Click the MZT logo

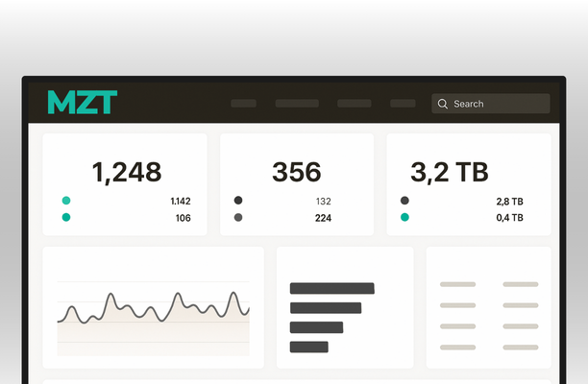tap(83, 102)
